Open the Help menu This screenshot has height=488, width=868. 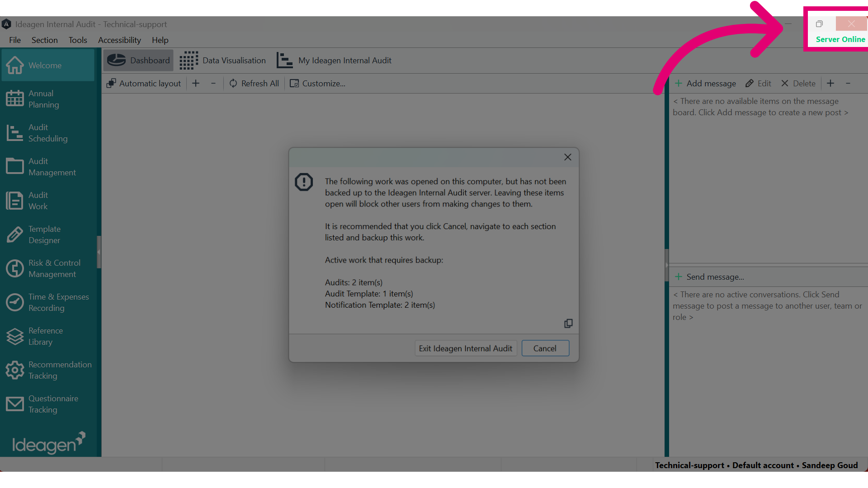(160, 40)
